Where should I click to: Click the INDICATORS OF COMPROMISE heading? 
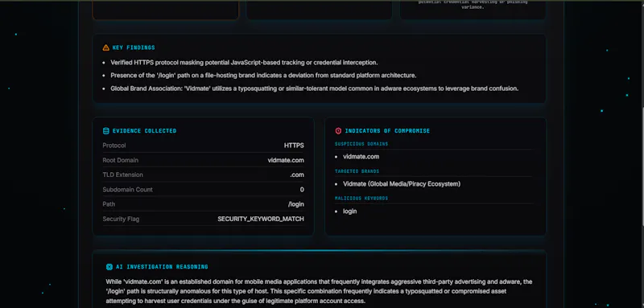click(x=387, y=131)
